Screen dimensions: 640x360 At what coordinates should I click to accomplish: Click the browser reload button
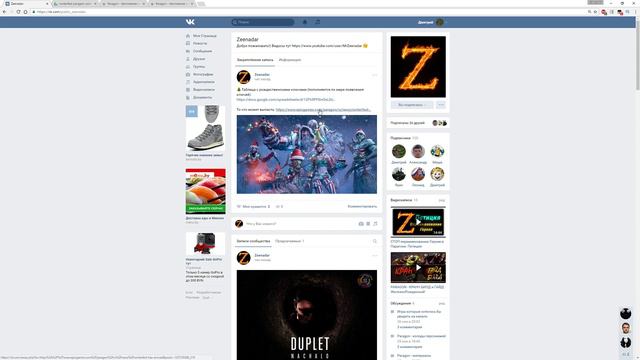coord(18,12)
